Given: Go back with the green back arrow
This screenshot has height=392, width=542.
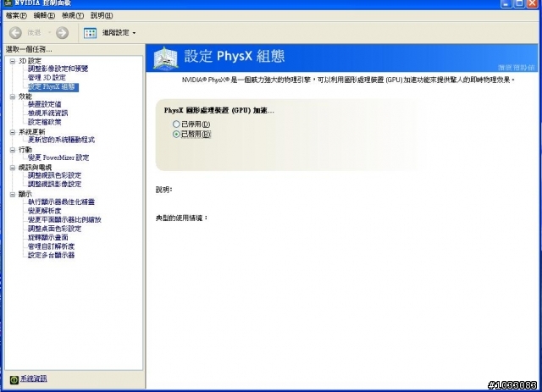Looking at the screenshot, I should 15,33.
